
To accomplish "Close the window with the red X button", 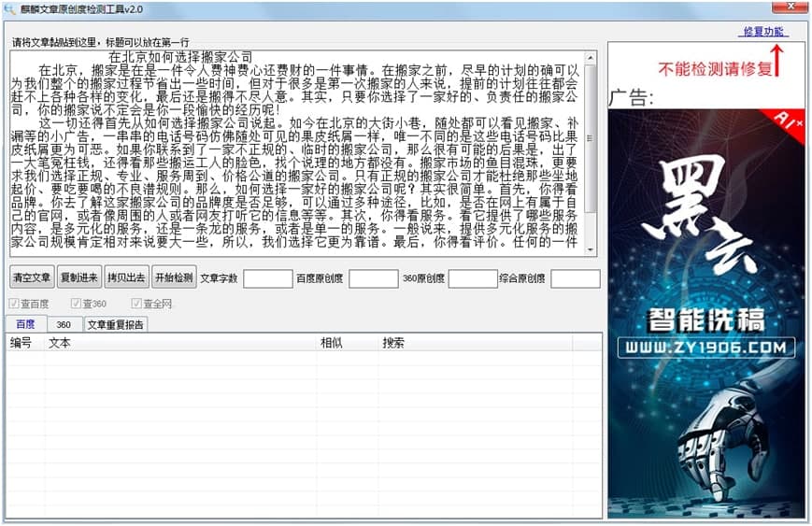I will (791, 7).
